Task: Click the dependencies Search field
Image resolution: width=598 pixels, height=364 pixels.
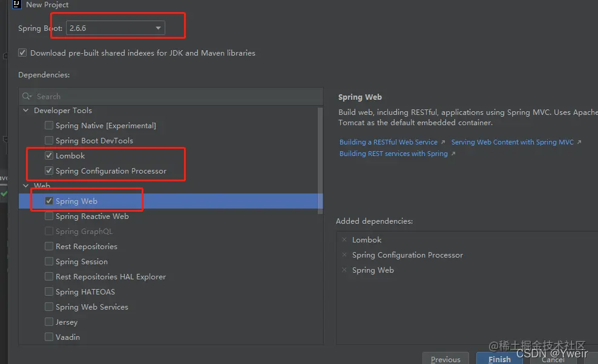Action: 171,96
